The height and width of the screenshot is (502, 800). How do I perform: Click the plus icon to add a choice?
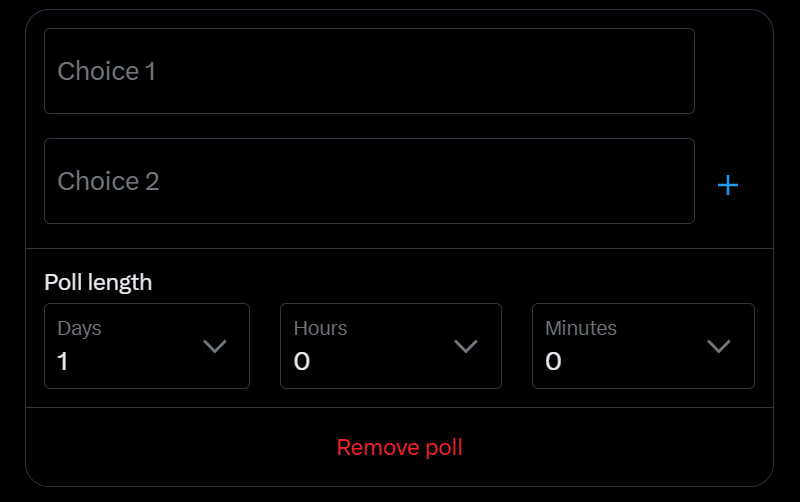[x=728, y=185]
